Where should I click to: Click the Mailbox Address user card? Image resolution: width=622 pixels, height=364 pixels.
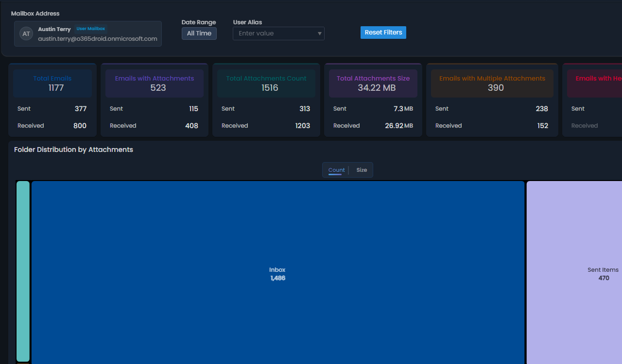click(x=87, y=33)
